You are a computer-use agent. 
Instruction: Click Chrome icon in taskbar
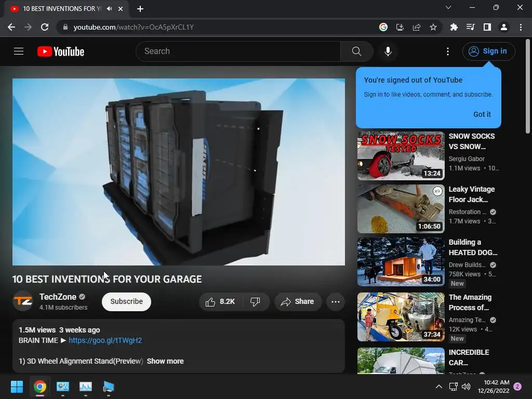40,387
